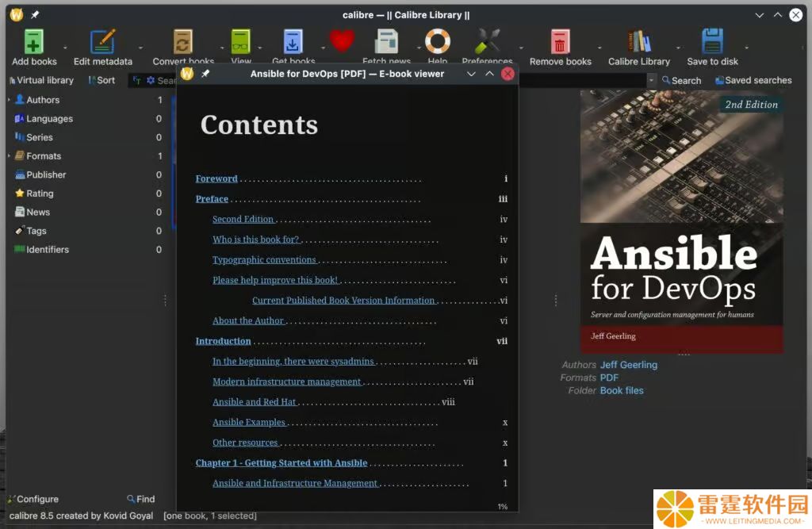Click Find in tag browser
Image resolution: width=812 pixels, height=529 pixels.
pyautogui.click(x=141, y=499)
